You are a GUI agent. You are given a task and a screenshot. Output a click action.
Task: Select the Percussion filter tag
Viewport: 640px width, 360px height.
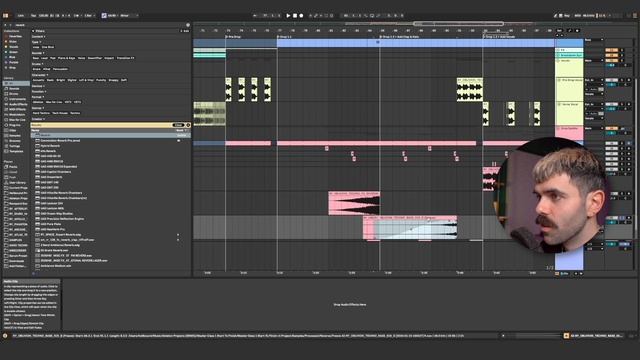point(60,69)
